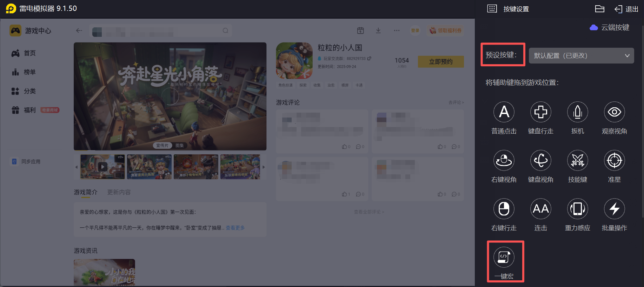Image resolution: width=644 pixels, height=287 pixels.
Task: Click 去评论 link
Action: pos(456,102)
